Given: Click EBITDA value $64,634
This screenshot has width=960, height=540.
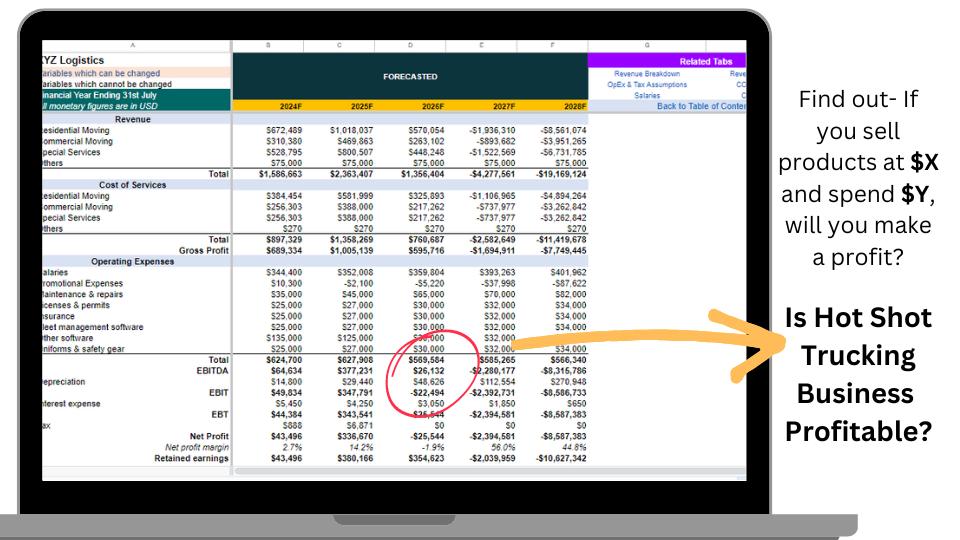Looking at the screenshot, I should point(286,371).
